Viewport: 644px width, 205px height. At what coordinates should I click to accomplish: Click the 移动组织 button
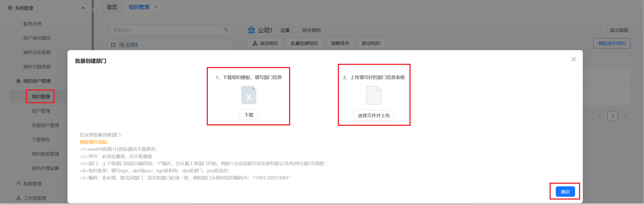[x=371, y=43]
